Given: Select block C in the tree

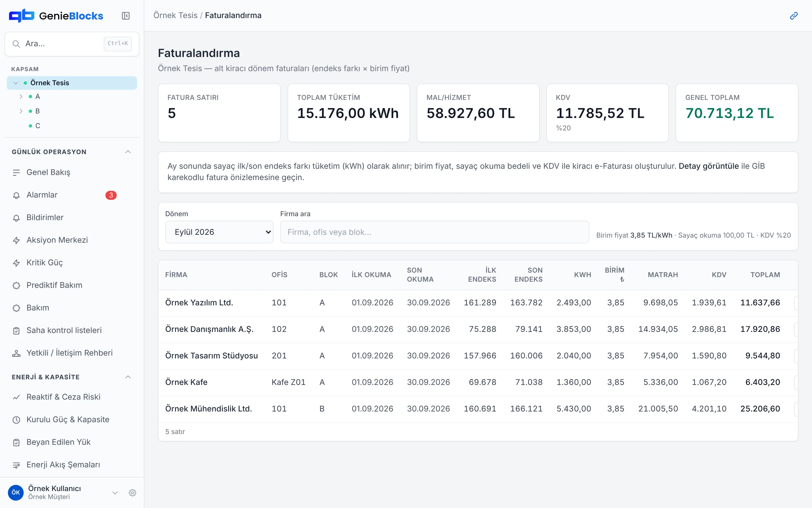Looking at the screenshot, I should 37,126.
